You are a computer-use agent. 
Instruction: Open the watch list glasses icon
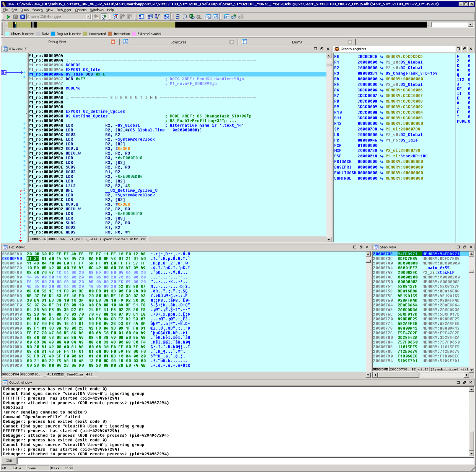pos(226,17)
